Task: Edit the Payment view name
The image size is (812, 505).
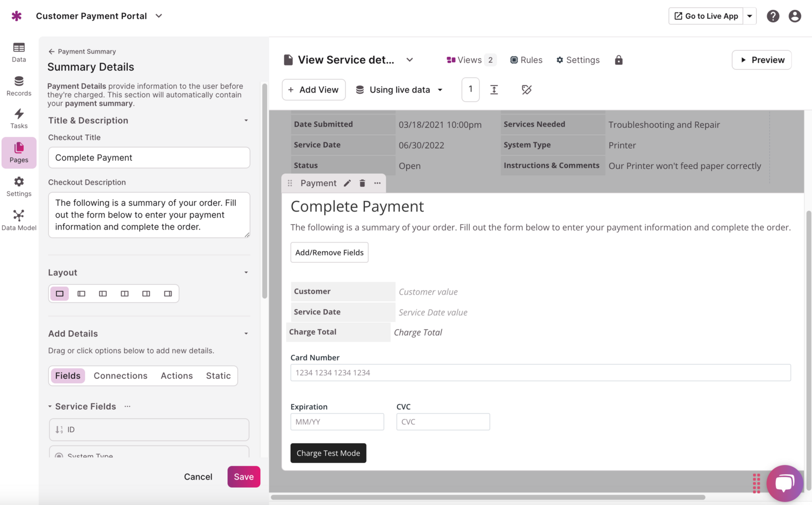Action: pyautogui.click(x=347, y=183)
